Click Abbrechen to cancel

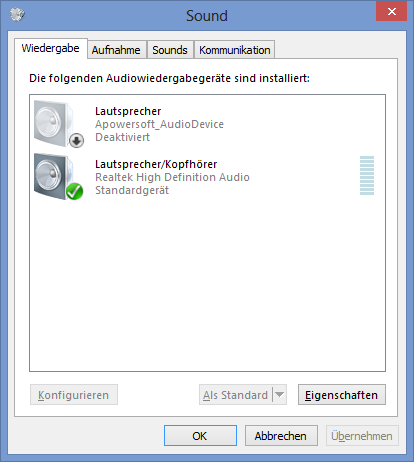tap(281, 435)
